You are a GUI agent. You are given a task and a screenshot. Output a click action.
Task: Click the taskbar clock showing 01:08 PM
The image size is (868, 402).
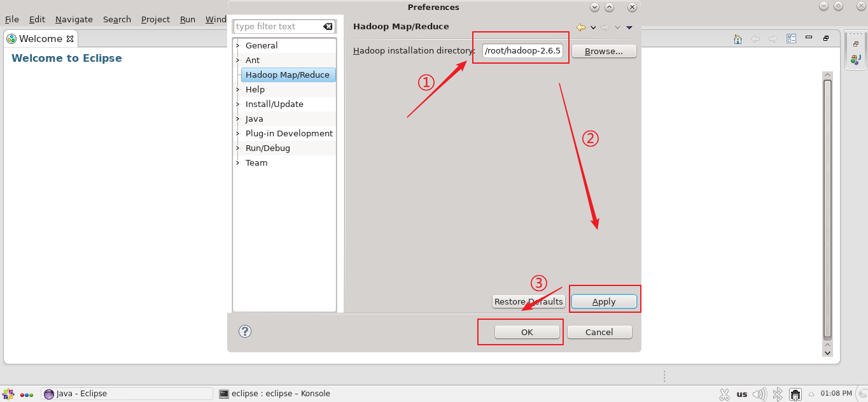[x=836, y=394]
